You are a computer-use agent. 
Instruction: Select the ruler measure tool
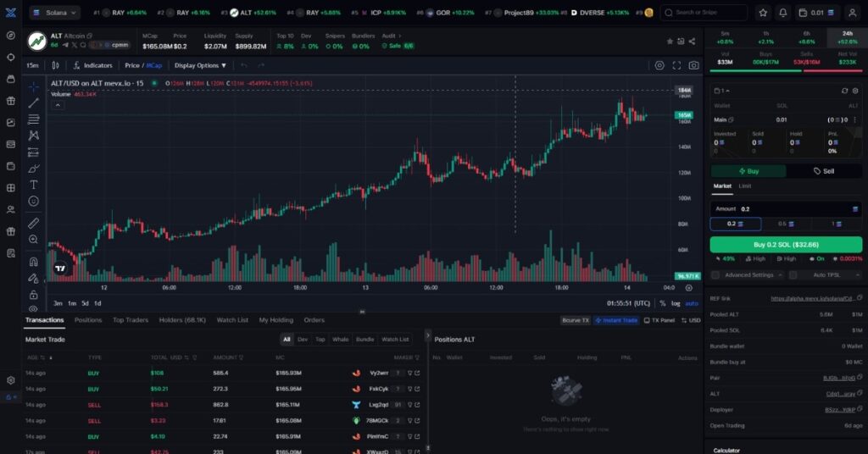[x=34, y=223]
